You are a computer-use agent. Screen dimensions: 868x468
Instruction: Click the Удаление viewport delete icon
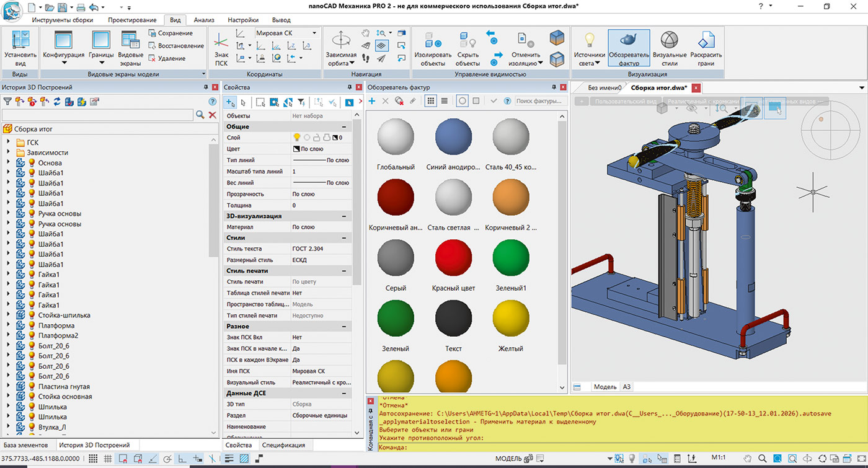point(153,58)
